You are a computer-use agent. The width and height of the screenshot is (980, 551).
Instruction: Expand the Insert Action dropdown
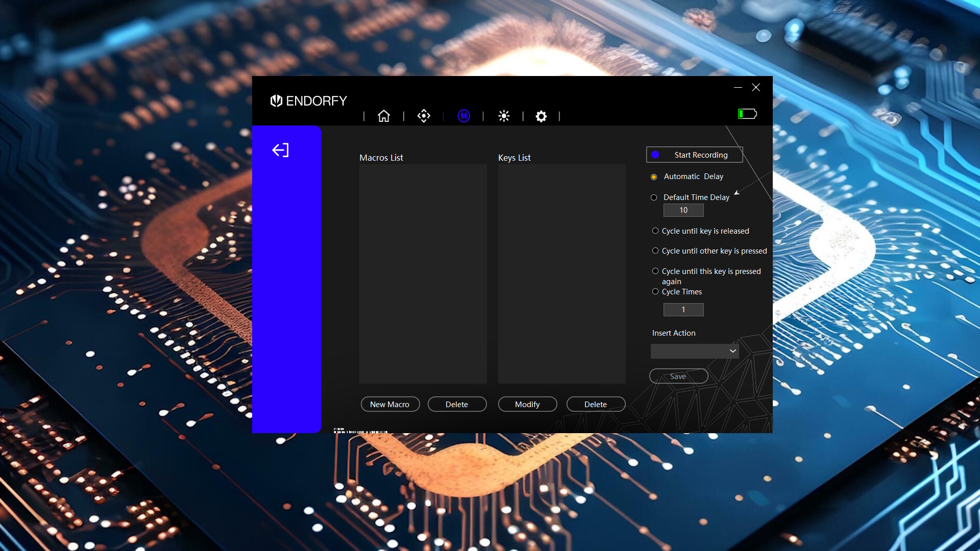point(695,351)
